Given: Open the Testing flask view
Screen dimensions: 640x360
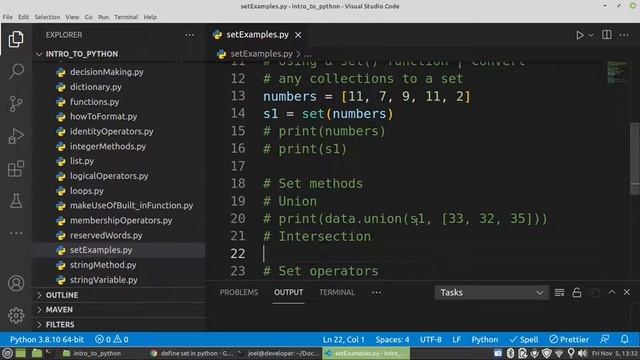Looking at the screenshot, I should (x=16, y=201).
